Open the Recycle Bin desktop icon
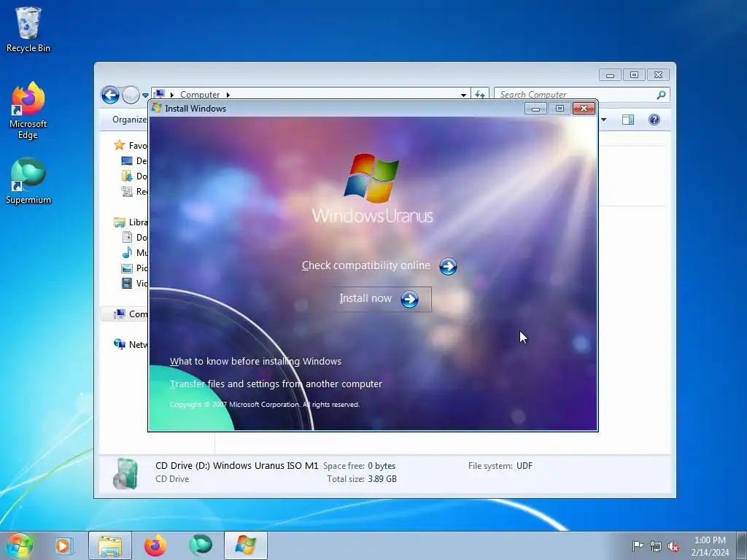 [x=28, y=29]
